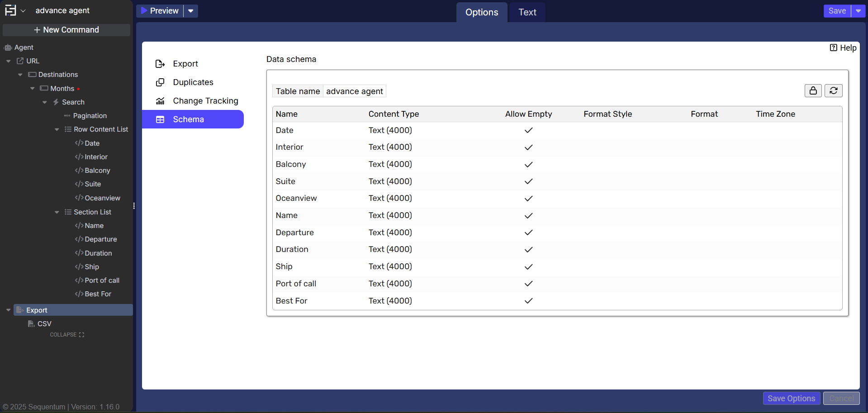This screenshot has height=413, width=868.
Task: Click the Sequentum logo icon
Action: (x=10, y=10)
